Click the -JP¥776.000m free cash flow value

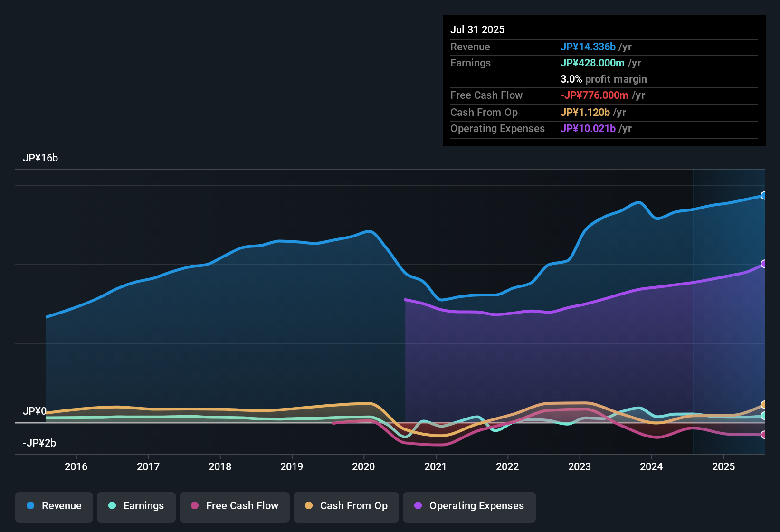[594, 95]
